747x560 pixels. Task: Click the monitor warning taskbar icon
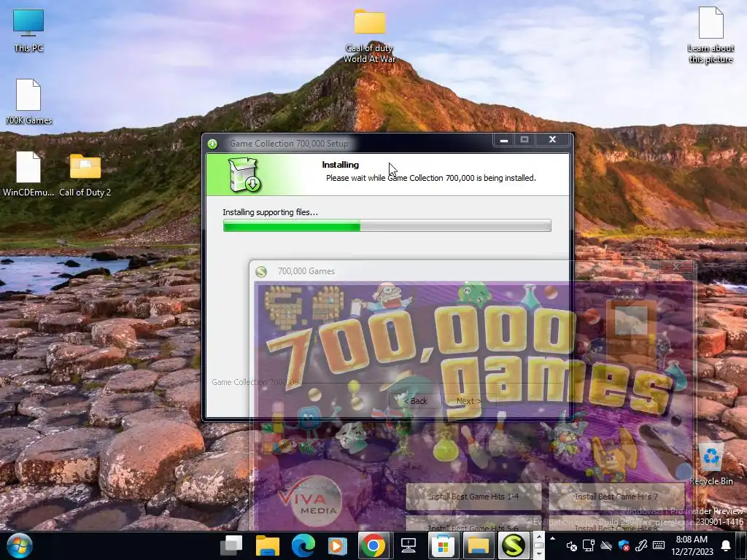(409, 545)
